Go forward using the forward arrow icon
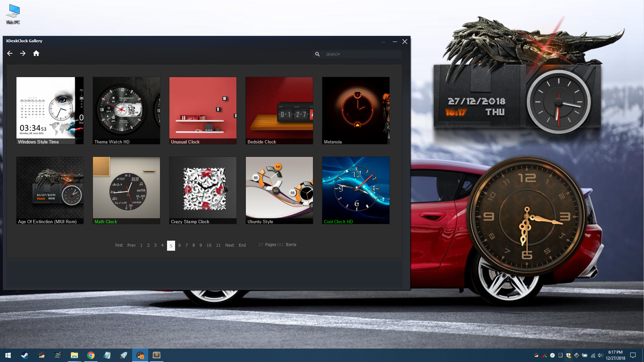Screen dimensions: 644x362 23,53
